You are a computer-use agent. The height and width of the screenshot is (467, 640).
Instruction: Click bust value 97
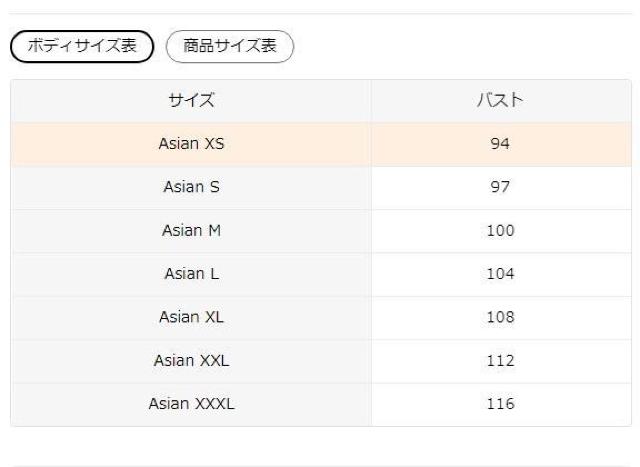[501, 187]
